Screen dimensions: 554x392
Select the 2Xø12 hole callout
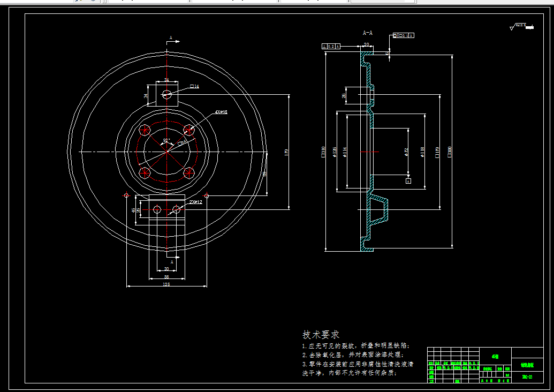(x=196, y=202)
